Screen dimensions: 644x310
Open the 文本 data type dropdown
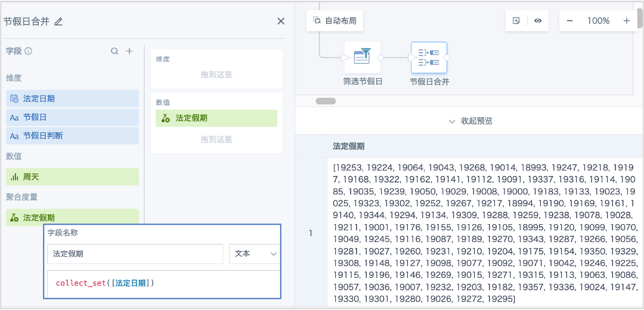click(255, 254)
